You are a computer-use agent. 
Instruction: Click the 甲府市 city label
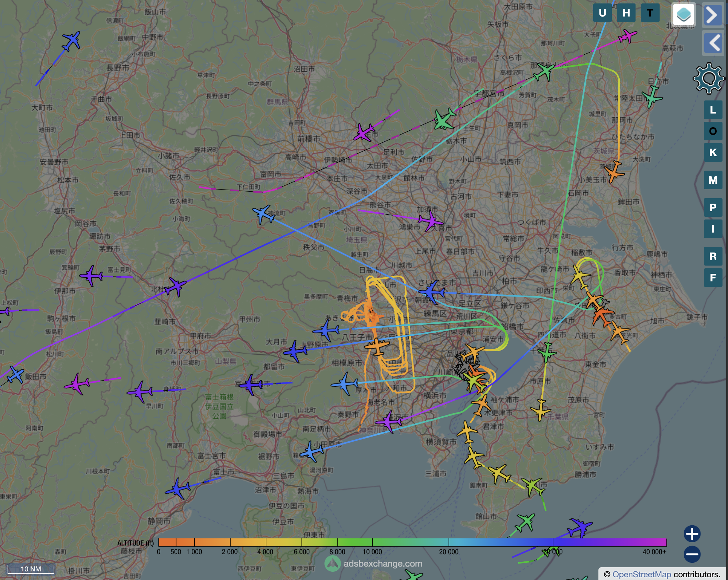(x=200, y=335)
